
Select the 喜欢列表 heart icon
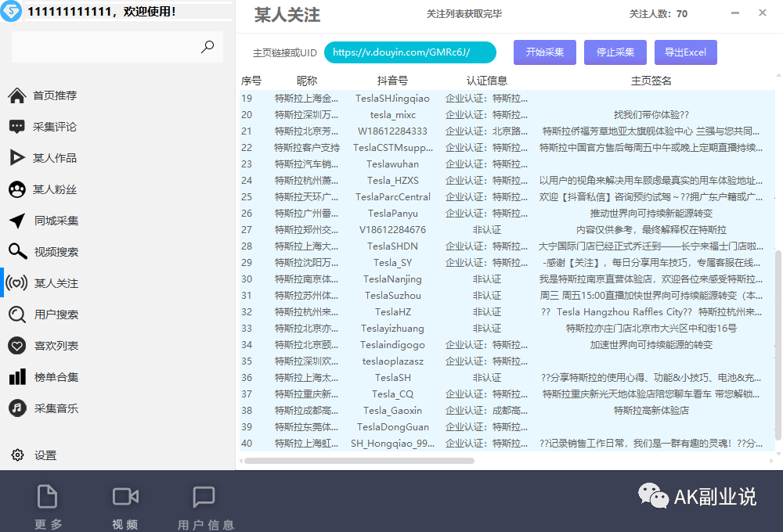pos(17,346)
